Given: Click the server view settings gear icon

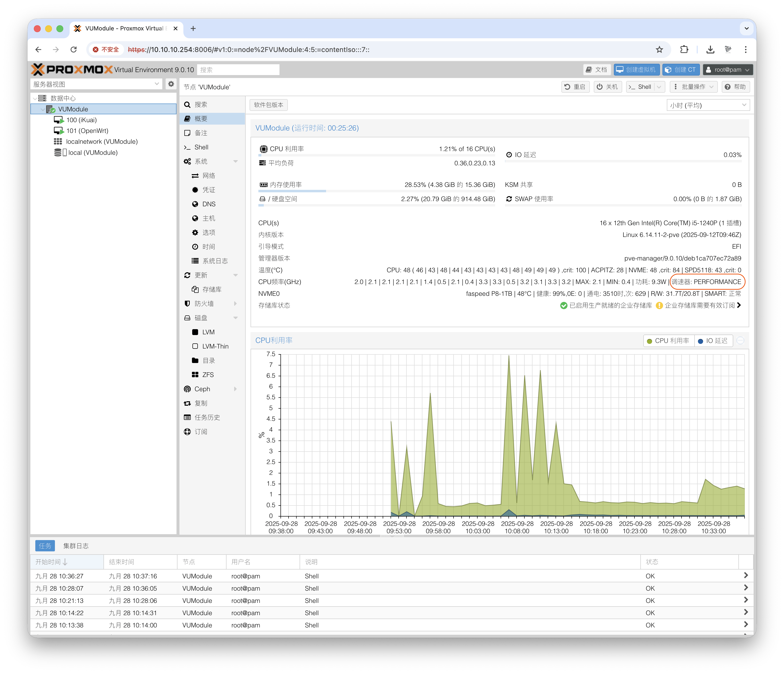Looking at the screenshot, I should pyautogui.click(x=171, y=84).
